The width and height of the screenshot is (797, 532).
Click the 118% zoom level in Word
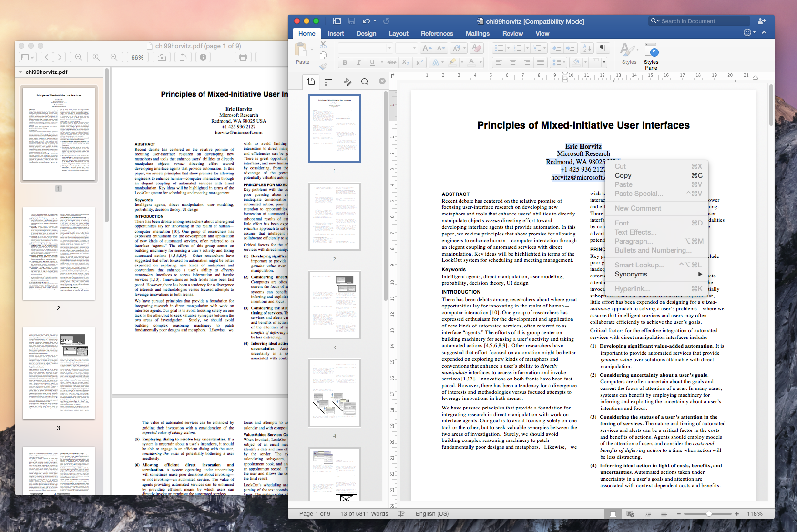click(x=755, y=513)
